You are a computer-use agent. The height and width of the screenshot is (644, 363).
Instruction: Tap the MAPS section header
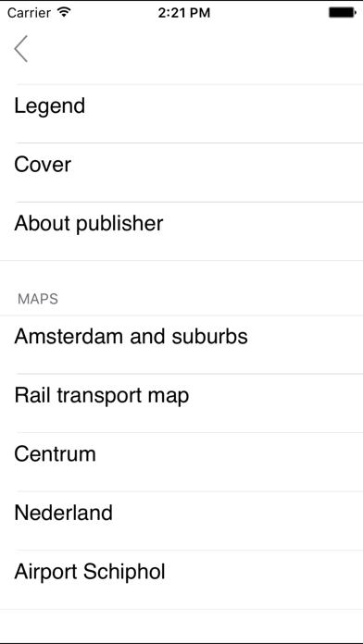(x=38, y=299)
